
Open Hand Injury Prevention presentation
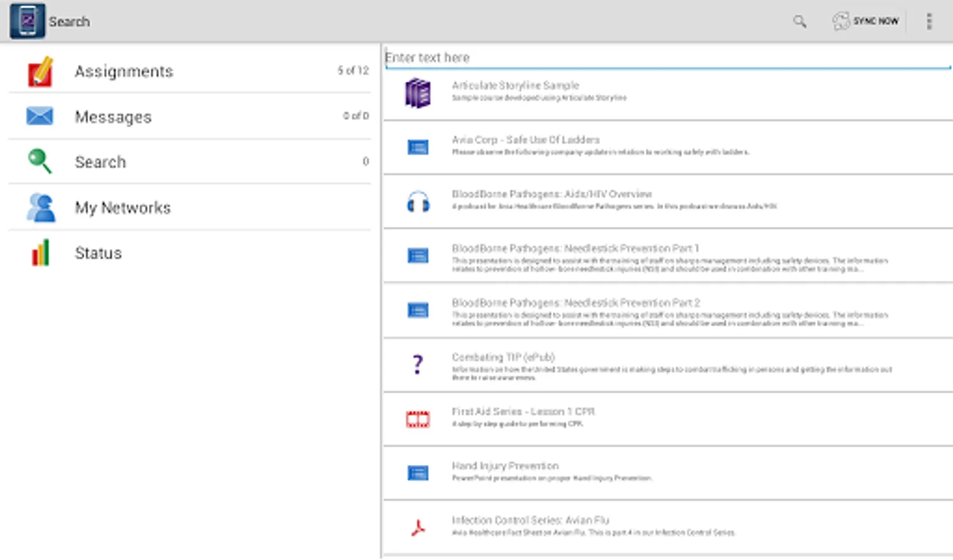(x=505, y=466)
